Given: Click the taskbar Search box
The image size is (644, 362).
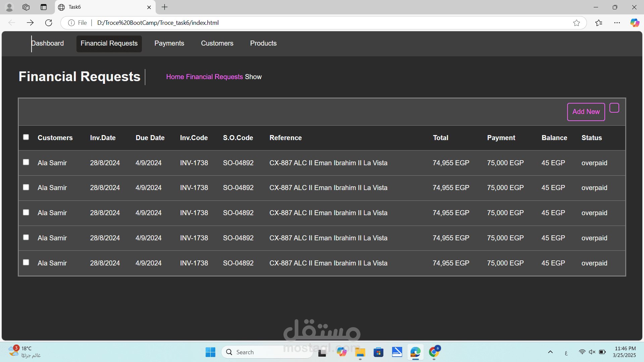Looking at the screenshot, I should tap(267, 352).
